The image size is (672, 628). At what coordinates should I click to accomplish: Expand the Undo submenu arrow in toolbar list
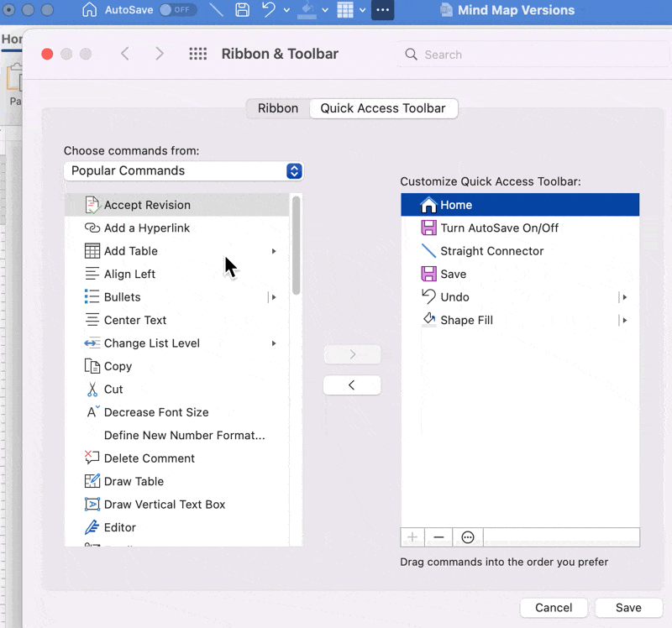pos(624,297)
